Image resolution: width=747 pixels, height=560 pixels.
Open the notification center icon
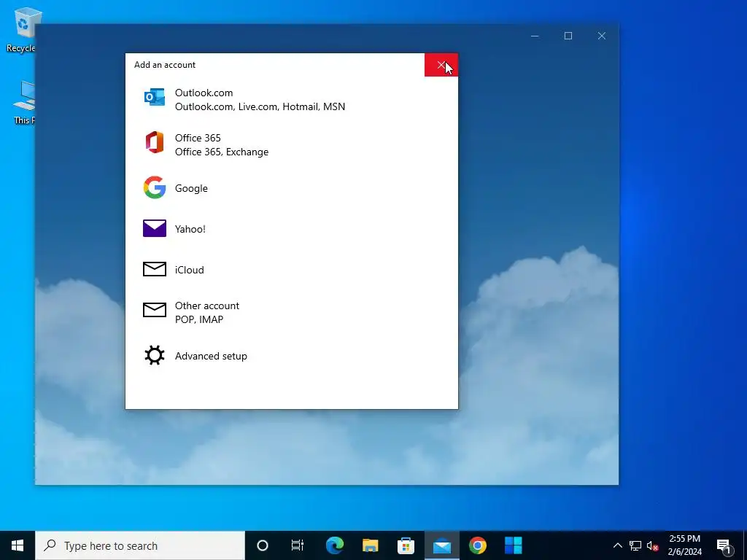pyautogui.click(x=724, y=545)
